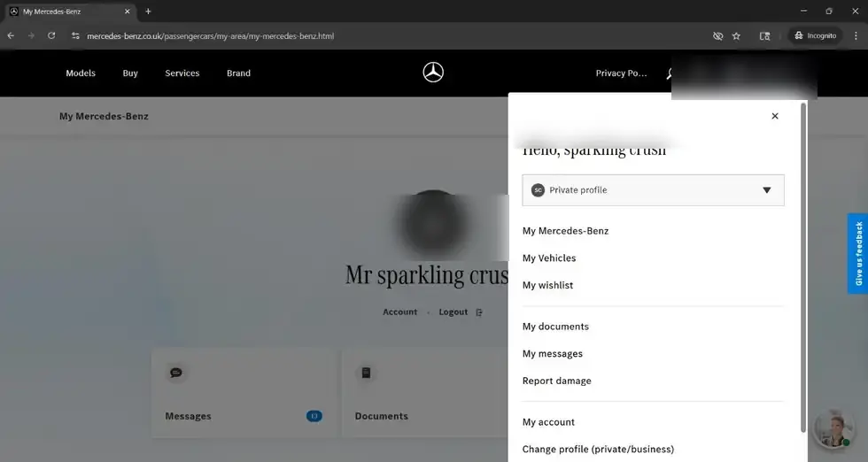
Task: Bookmark this page with the star
Action: point(736,36)
